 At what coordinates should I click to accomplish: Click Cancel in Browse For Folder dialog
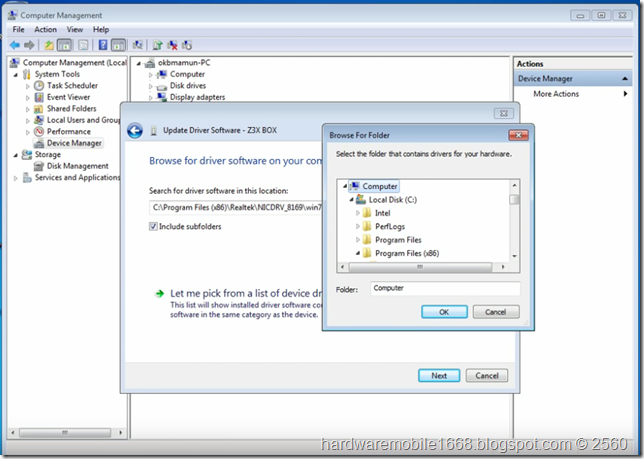[496, 312]
